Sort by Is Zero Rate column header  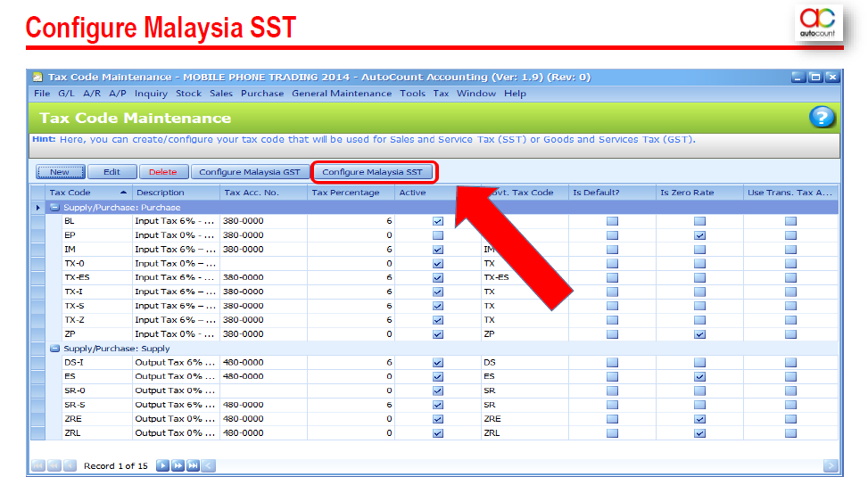[699, 193]
